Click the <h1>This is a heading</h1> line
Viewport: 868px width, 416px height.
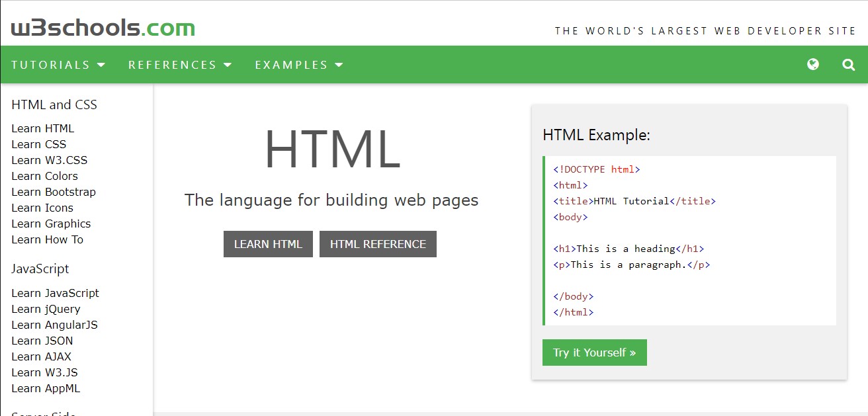(629, 249)
